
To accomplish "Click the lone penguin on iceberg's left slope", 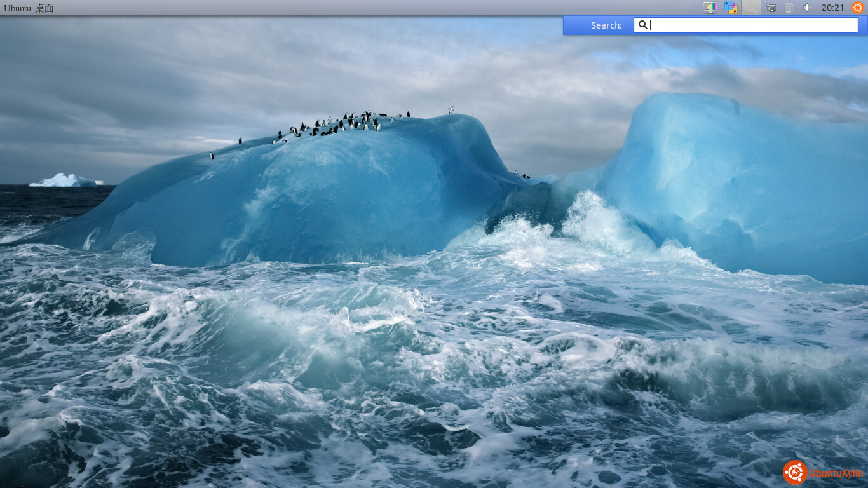I will coord(212,156).
